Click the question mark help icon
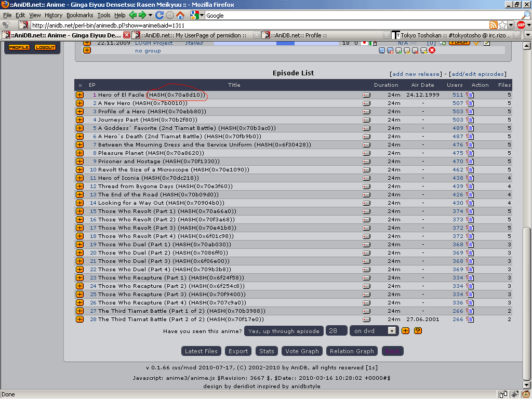532x399 pixels. (x=418, y=331)
